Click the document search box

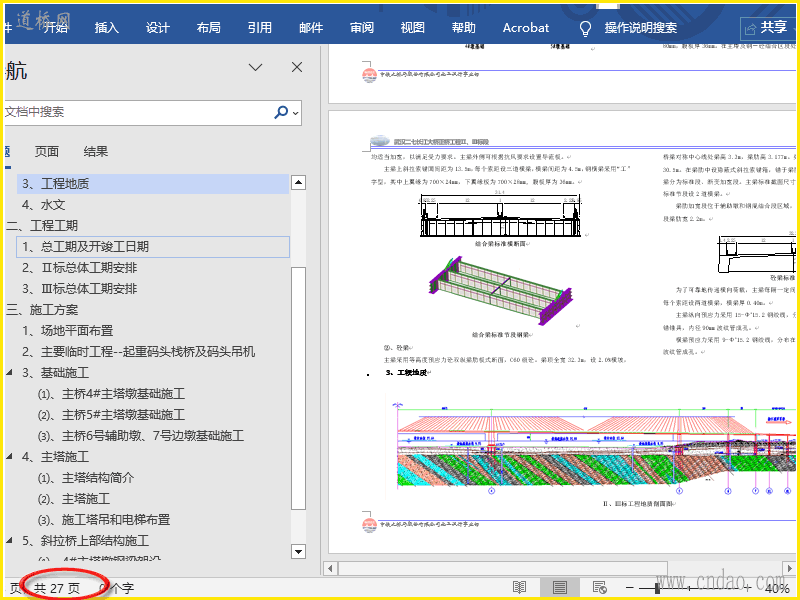138,112
